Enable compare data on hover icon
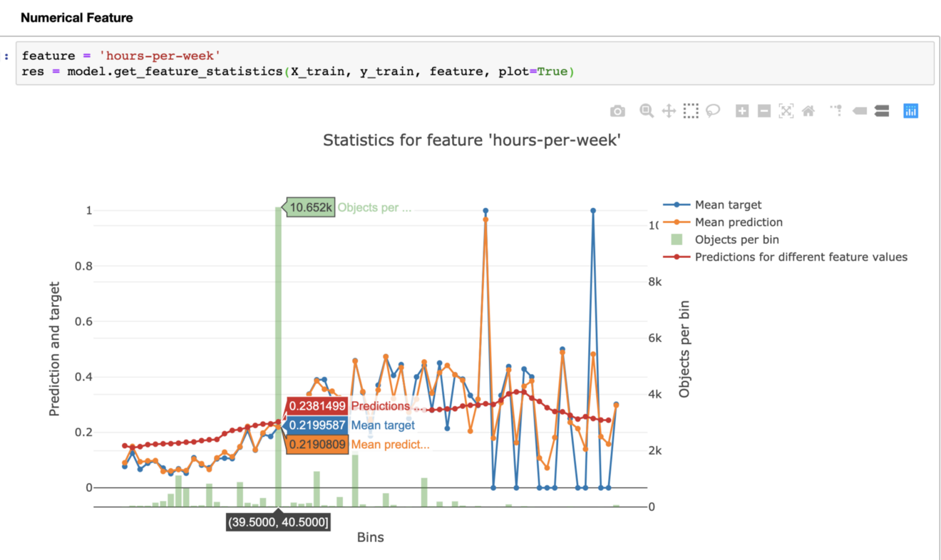 (x=882, y=111)
